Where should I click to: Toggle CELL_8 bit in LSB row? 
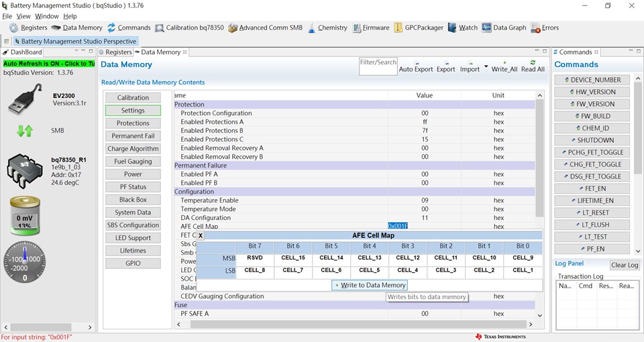point(255,270)
